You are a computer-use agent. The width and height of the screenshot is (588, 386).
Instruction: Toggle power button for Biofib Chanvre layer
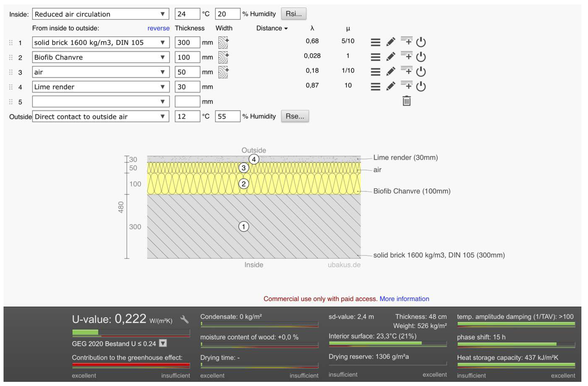[x=421, y=57]
